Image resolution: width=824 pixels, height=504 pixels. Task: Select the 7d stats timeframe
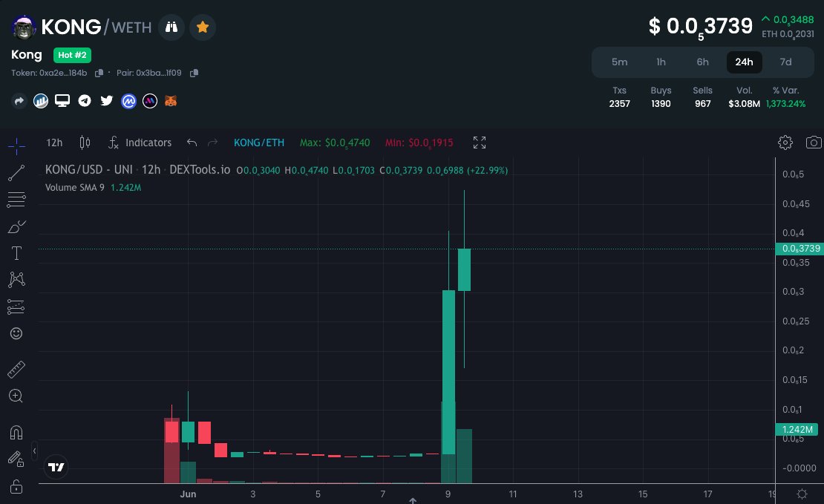point(785,62)
